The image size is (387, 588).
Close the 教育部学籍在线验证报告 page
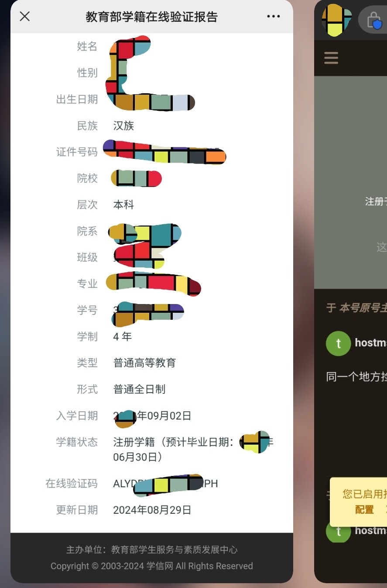click(25, 17)
